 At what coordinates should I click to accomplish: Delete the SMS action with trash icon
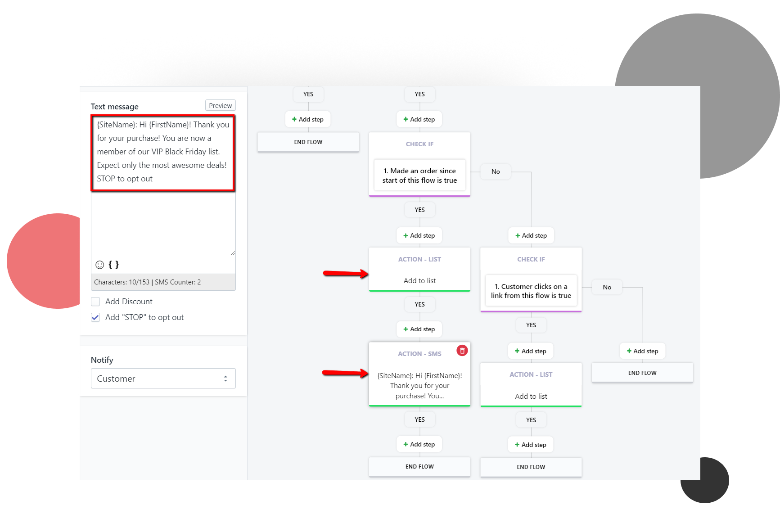(462, 351)
